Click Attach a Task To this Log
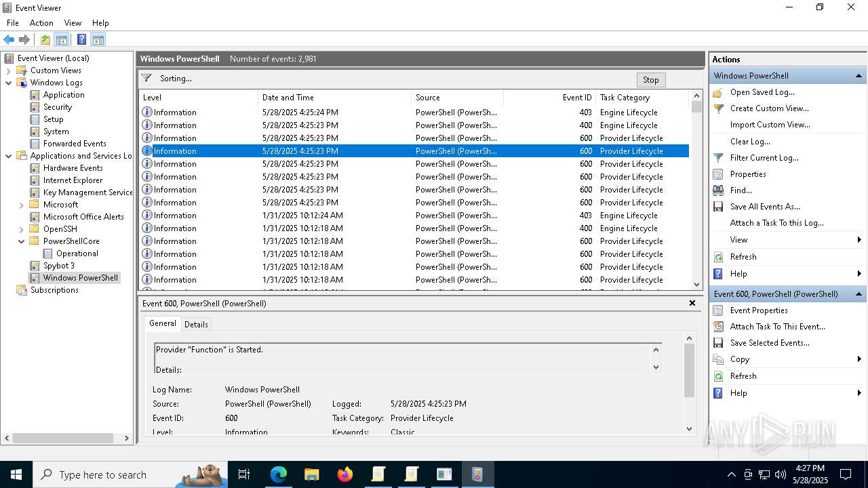868x488 pixels. tap(777, 223)
